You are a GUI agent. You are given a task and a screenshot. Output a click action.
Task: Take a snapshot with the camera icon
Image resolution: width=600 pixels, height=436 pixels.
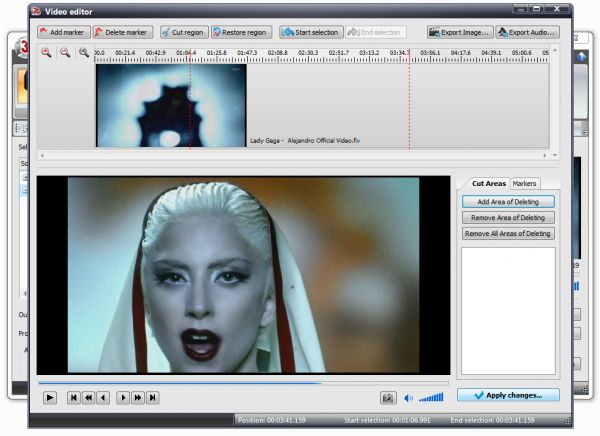click(388, 397)
